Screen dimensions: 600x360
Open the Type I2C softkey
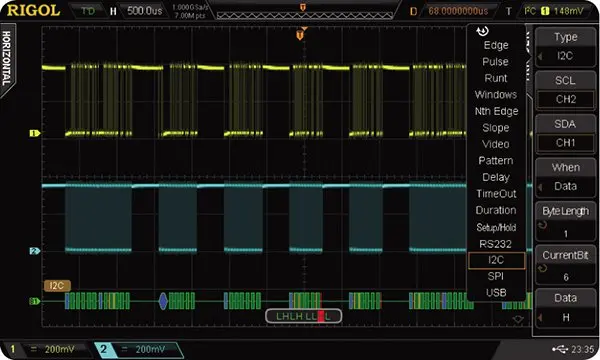[565, 47]
